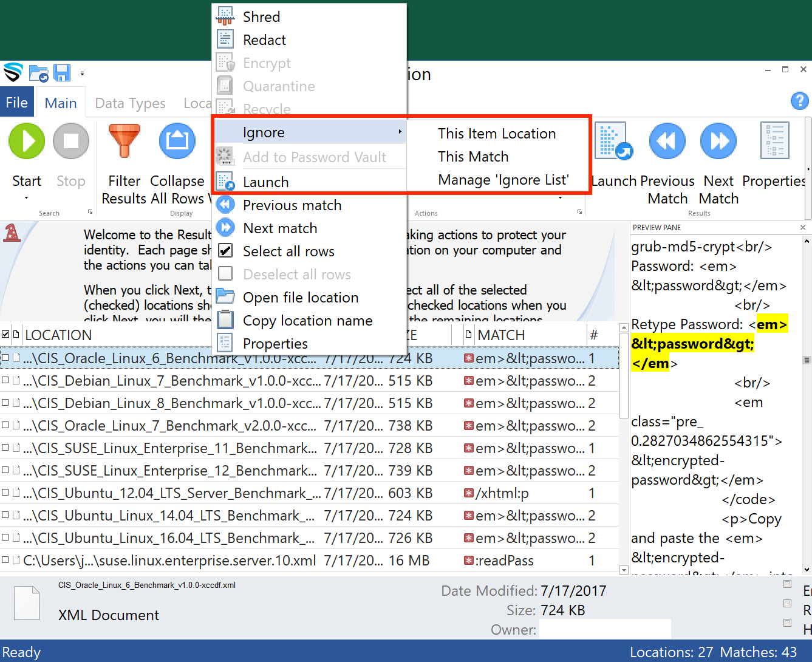812x662 pixels.
Task: Select the CIS_Ubuntu_Linux_14.04_LTS_Benchmark row
Action: [309, 515]
